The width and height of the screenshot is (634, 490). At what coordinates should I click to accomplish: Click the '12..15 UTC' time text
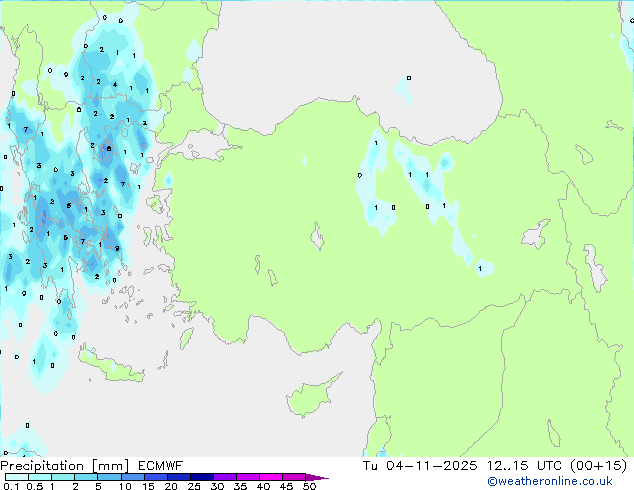(x=524, y=466)
